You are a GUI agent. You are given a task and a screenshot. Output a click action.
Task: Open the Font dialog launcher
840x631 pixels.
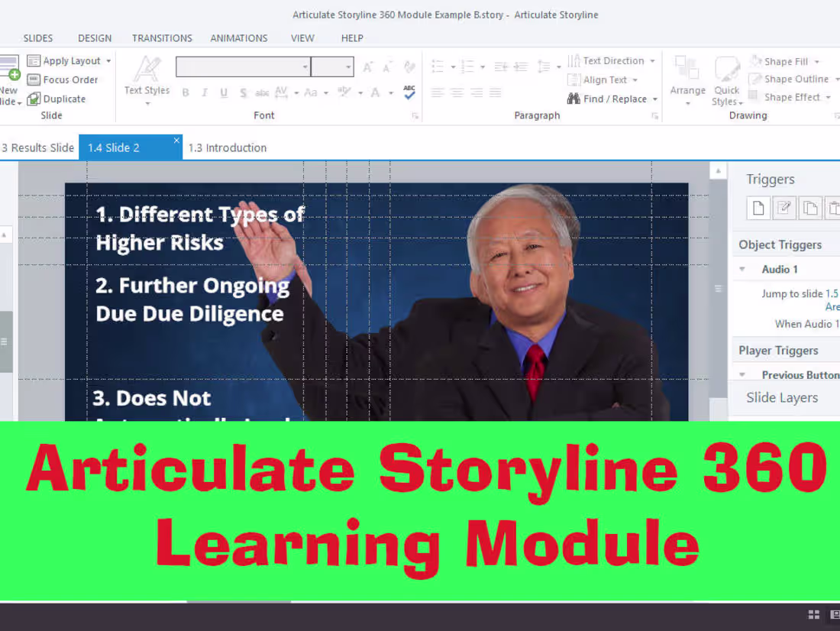tap(415, 116)
